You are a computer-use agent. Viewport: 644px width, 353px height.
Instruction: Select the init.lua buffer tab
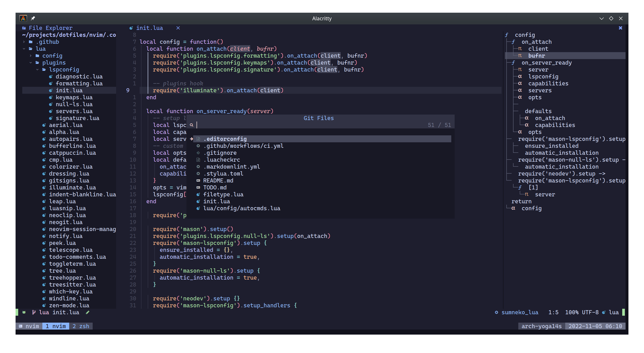click(149, 28)
